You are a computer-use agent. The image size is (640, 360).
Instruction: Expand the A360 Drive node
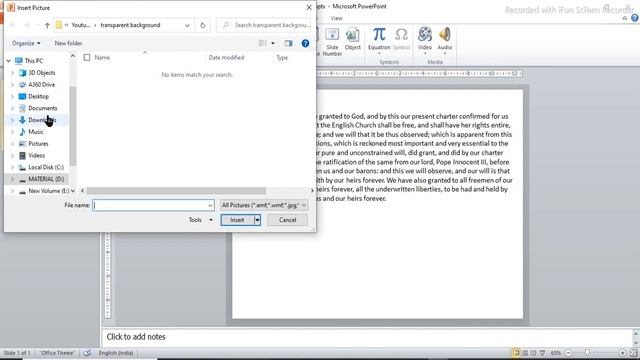12,84
